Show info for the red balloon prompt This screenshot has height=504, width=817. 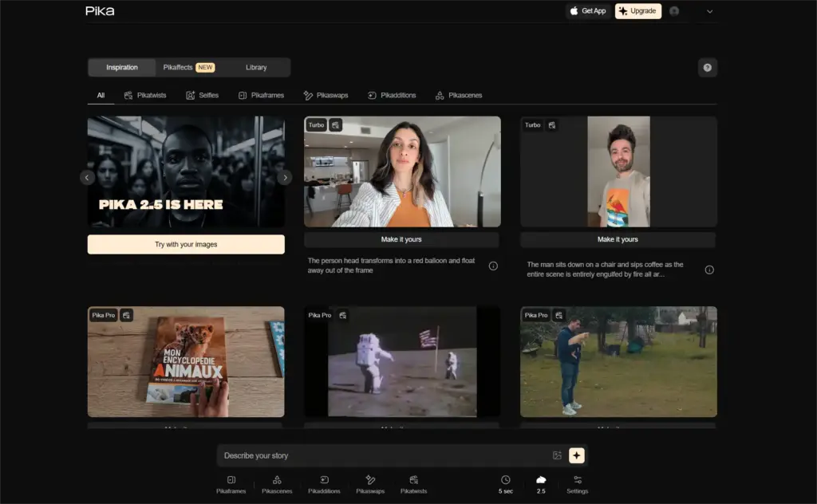(493, 266)
